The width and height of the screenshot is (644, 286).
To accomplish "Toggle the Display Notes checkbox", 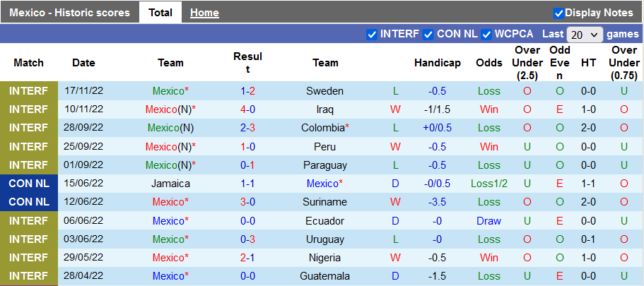I will [x=558, y=13].
